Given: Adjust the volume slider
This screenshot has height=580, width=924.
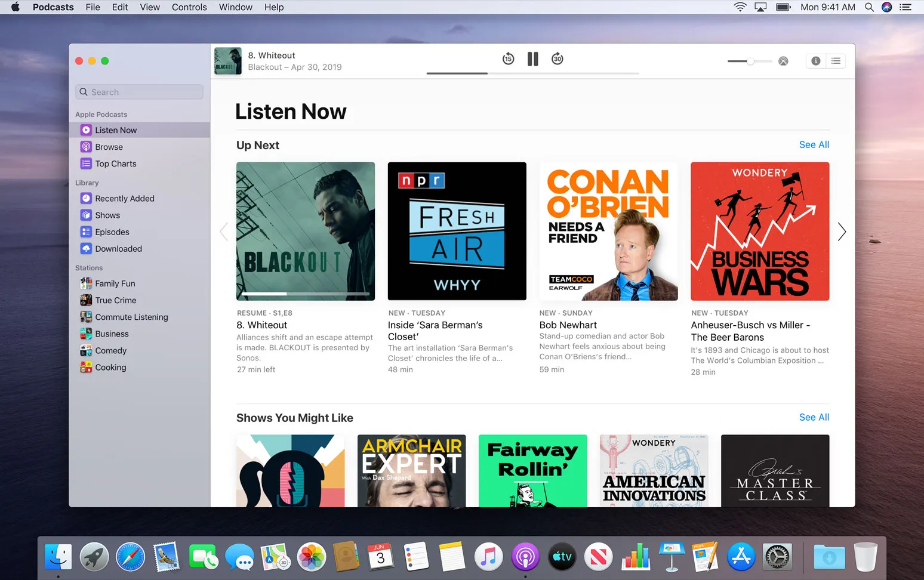Looking at the screenshot, I should (749, 61).
